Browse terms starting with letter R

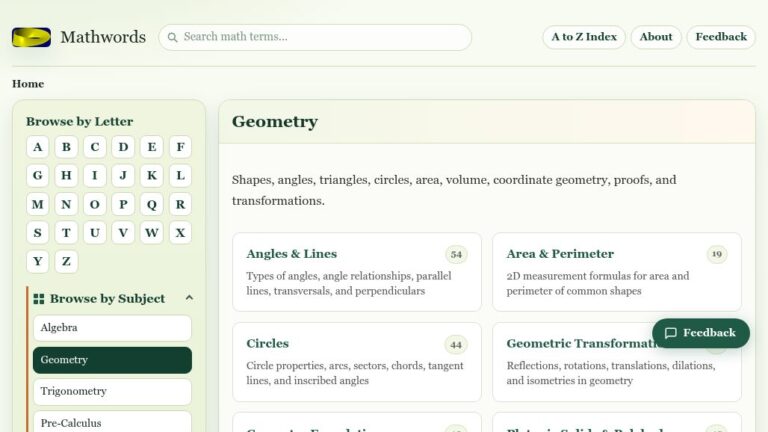click(180, 204)
